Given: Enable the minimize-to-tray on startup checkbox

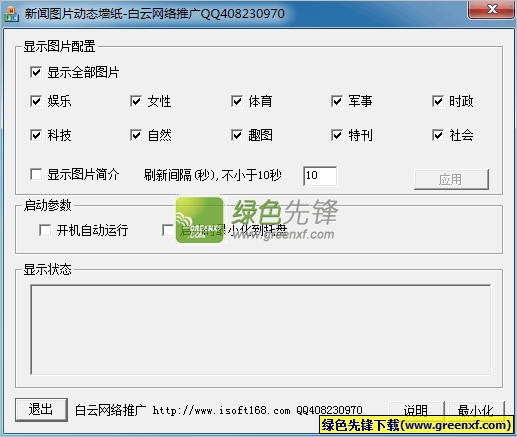Looking at the screenshot, I should point(168,230).
